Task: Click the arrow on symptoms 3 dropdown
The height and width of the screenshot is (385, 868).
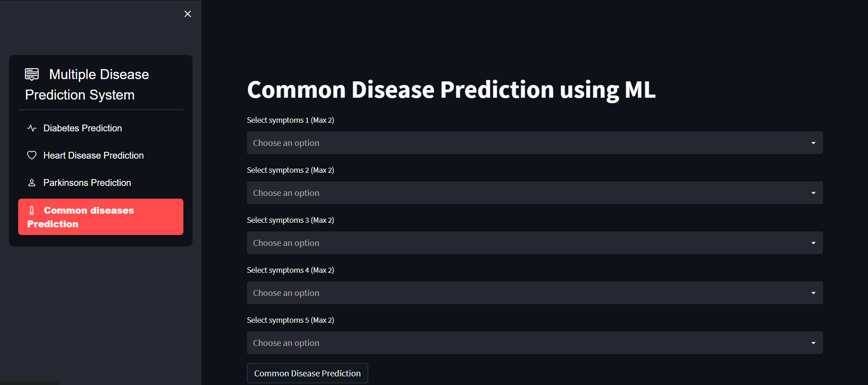Action: pos(813,243)
